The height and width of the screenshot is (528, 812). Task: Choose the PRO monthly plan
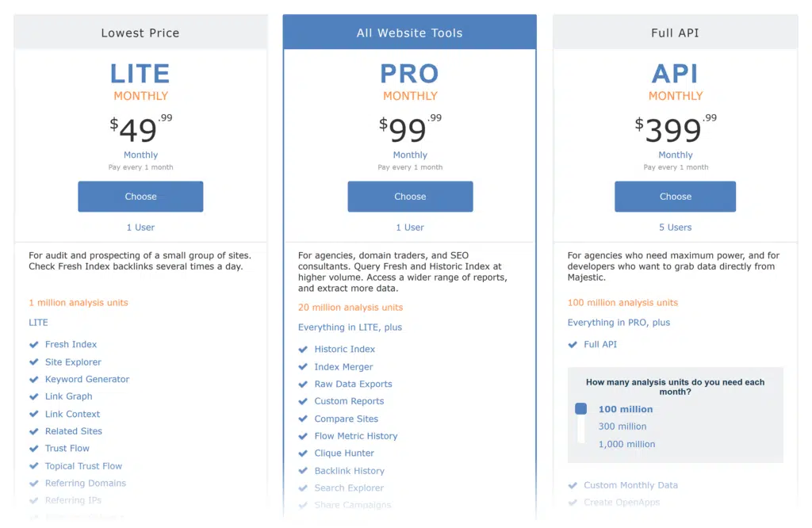410,197
